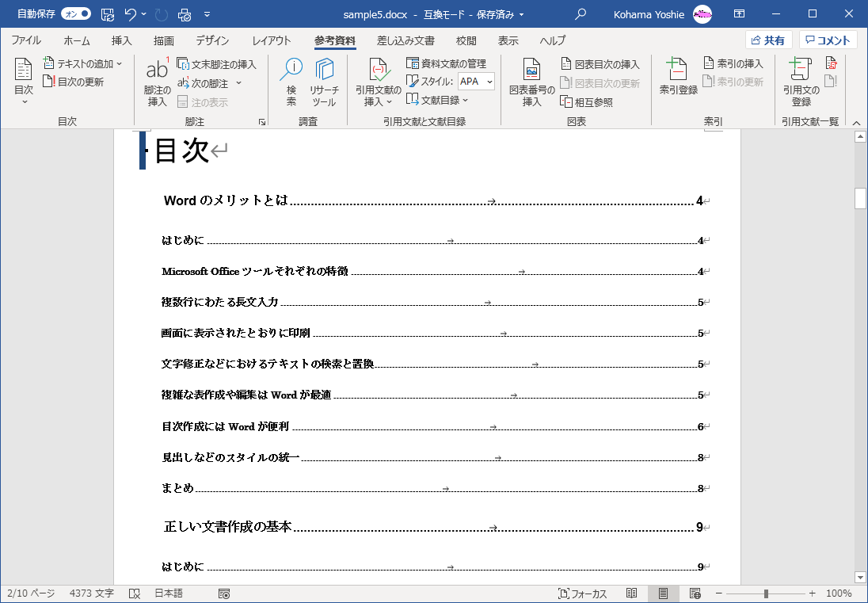Click TOC entry 正しい文書作成の基本
The width and height of the screenshot is (868, 603).
[227, 527]
